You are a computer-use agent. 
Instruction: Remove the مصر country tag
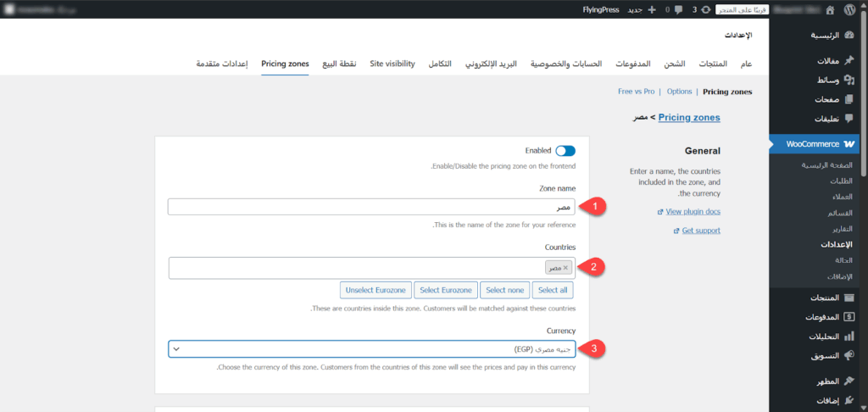pos(565,268)
